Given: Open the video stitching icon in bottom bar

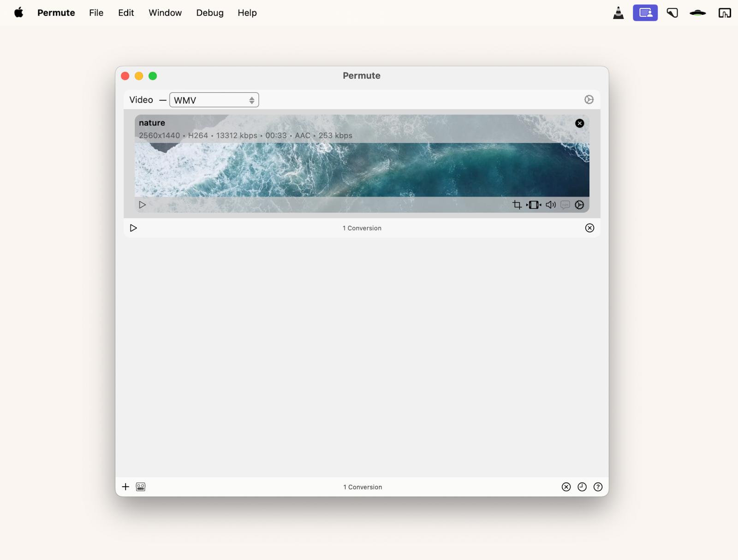Looking at the screenshot, I should (x=141, y=487).
